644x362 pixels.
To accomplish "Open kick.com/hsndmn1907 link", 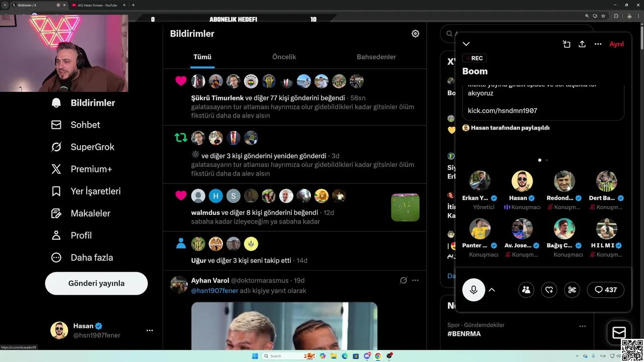I will [x=503, y=111].
